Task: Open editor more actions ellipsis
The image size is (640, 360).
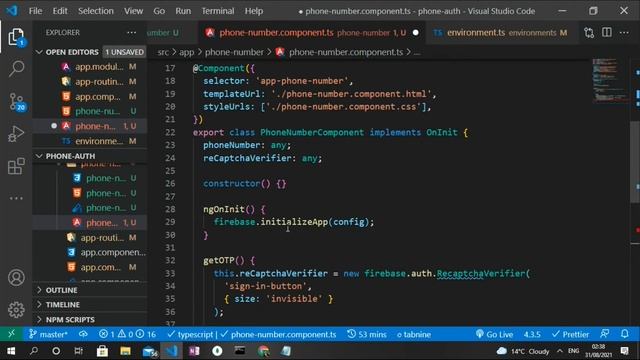Action: point(624,32)
